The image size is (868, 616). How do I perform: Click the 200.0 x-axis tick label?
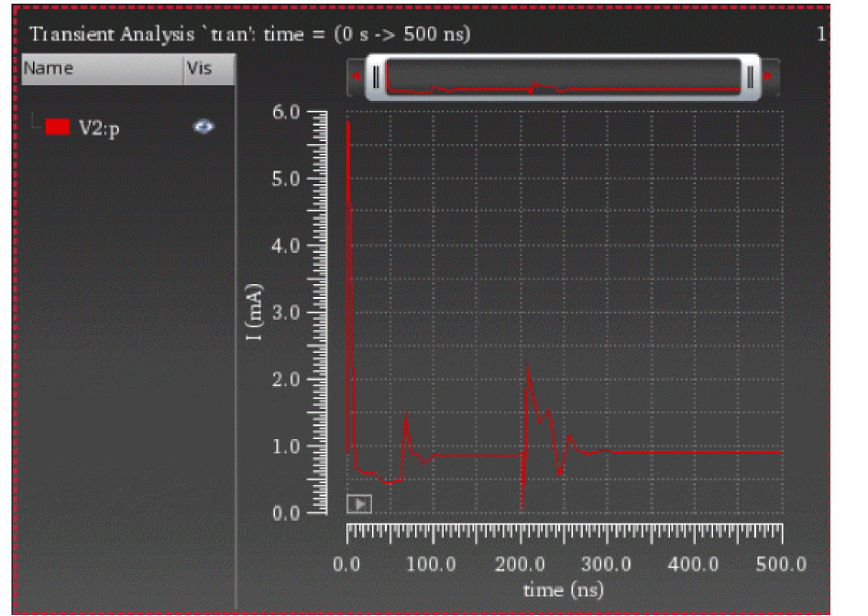tap(520, 565)
